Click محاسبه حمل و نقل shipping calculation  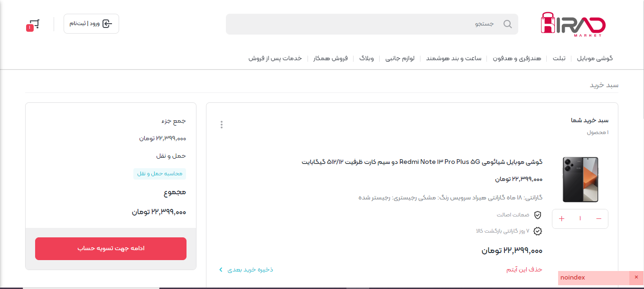pyautogui.click(x=159, y=173)
